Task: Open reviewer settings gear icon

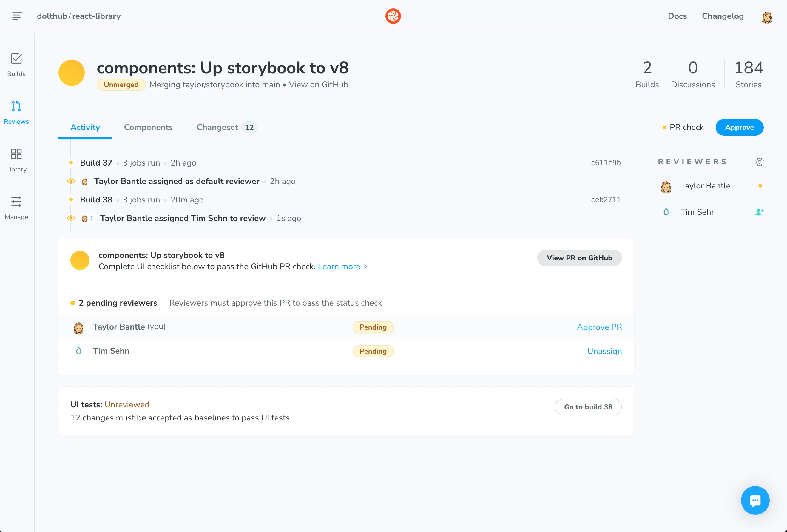Action: tap(759, 162)
